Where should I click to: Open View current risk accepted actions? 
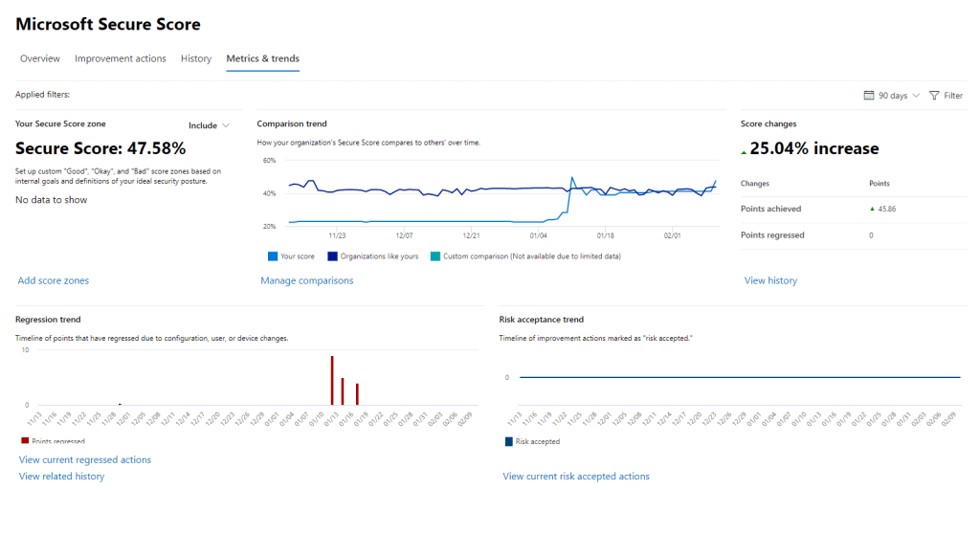point(576,476)
